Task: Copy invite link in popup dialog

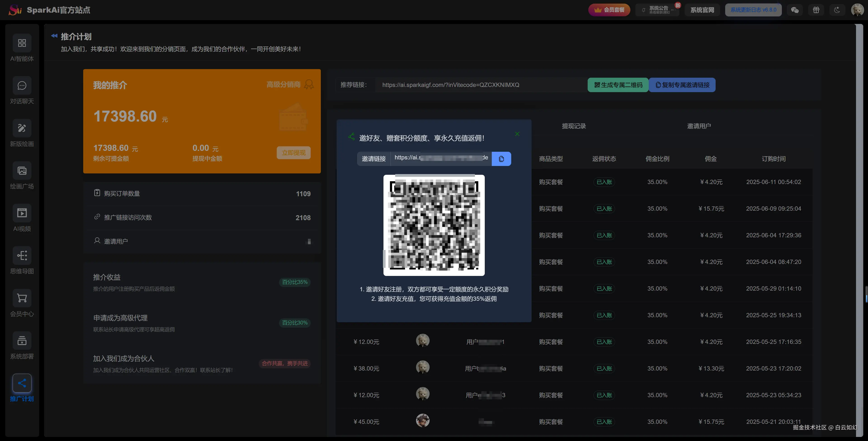Action: 501,159
